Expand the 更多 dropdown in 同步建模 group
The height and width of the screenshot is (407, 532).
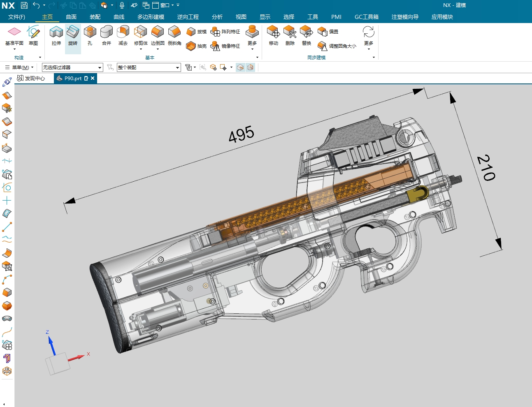click(x=369, y=49)
